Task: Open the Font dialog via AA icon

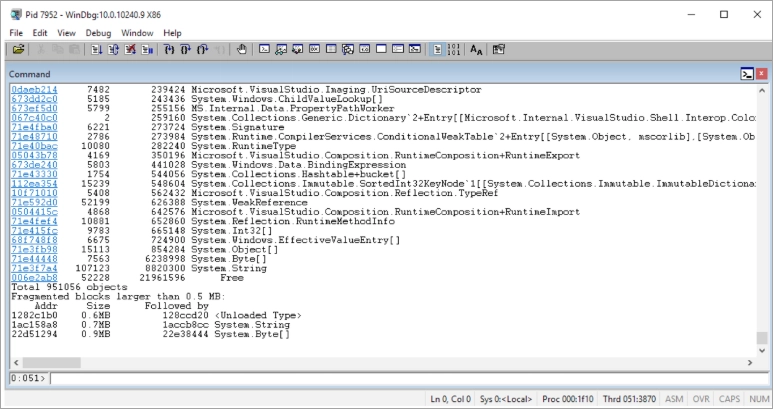Action: pos(476,49)
